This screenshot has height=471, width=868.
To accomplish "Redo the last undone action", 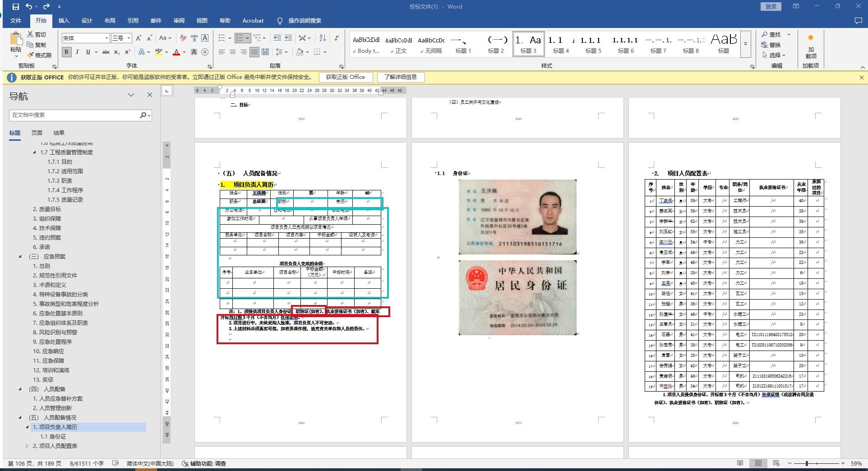I will tap(46, 7).
